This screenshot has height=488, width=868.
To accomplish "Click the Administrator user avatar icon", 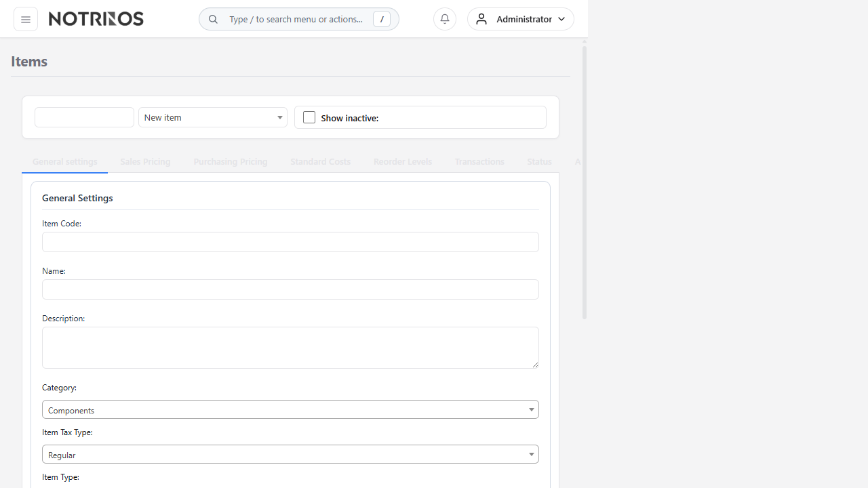I will coord(481,19).
